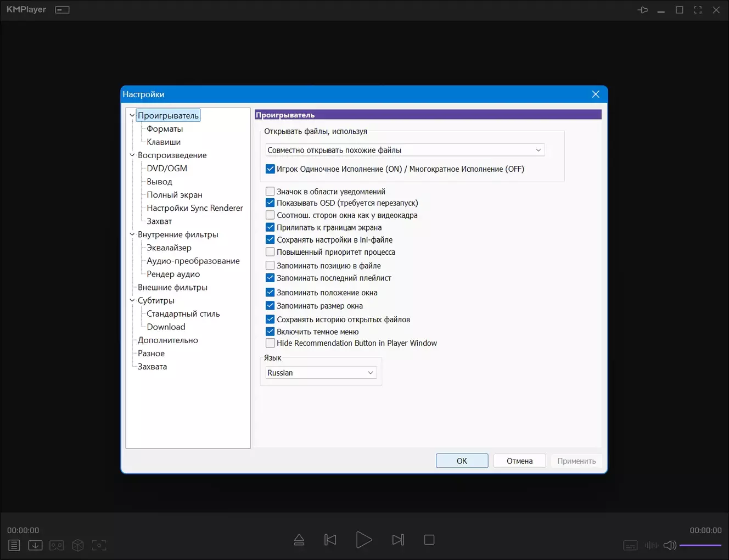Click the Play button in the player

(x=363, y=540)
